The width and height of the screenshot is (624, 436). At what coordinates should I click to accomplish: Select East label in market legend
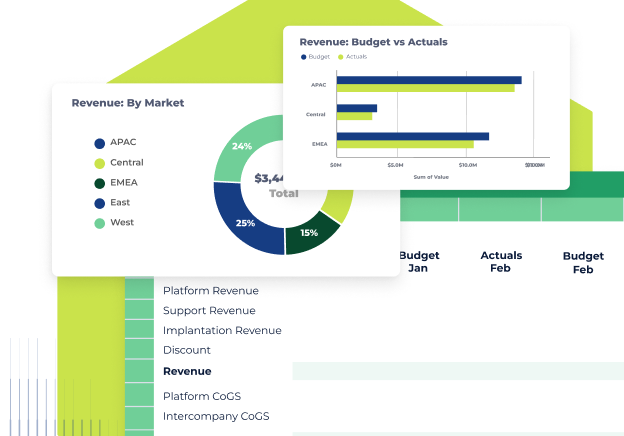120,203
